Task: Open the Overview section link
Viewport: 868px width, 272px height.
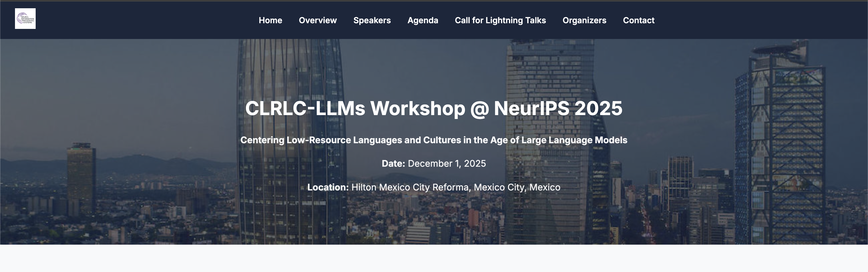Action: [317, 20]
